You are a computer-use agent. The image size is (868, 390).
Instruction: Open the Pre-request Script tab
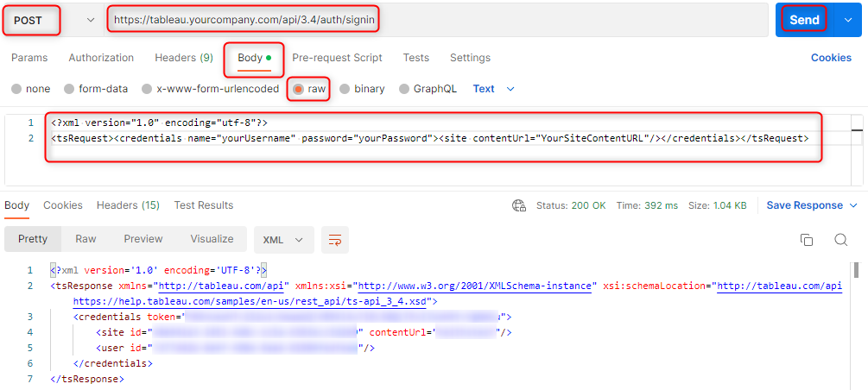[x=337, y=58]
